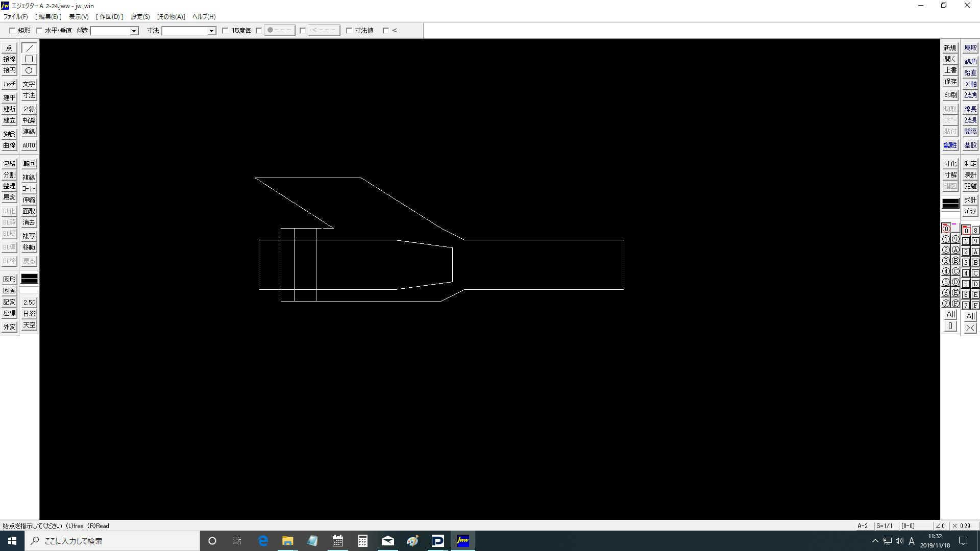Expand the 傾き angle dropdown
Image resolution: width=980 pixels, height=551 pixels.
click(134, 31)
